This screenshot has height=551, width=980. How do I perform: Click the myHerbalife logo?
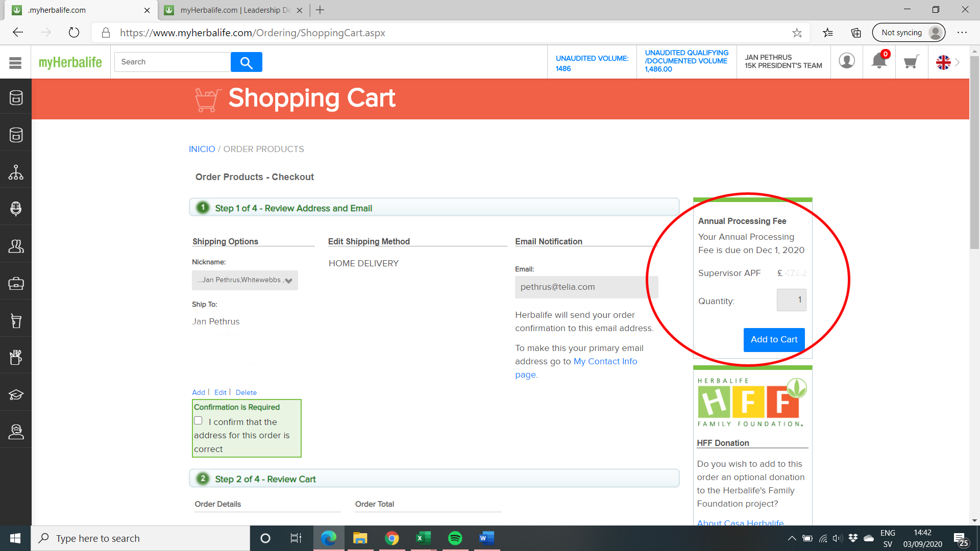pos(70,62)
